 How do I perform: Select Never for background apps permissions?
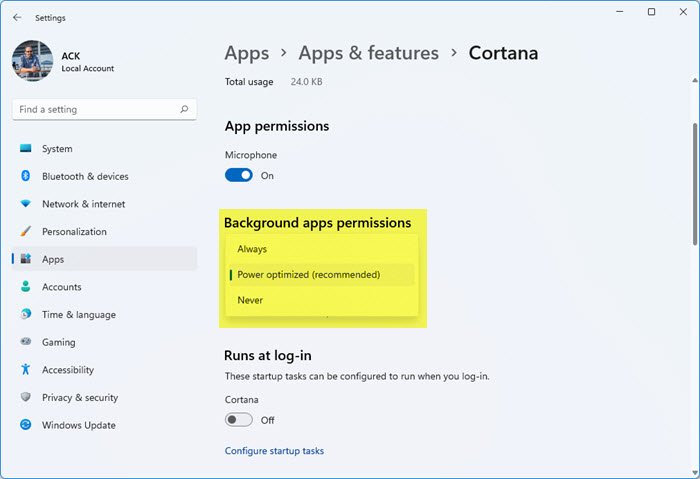coord(250,300)
